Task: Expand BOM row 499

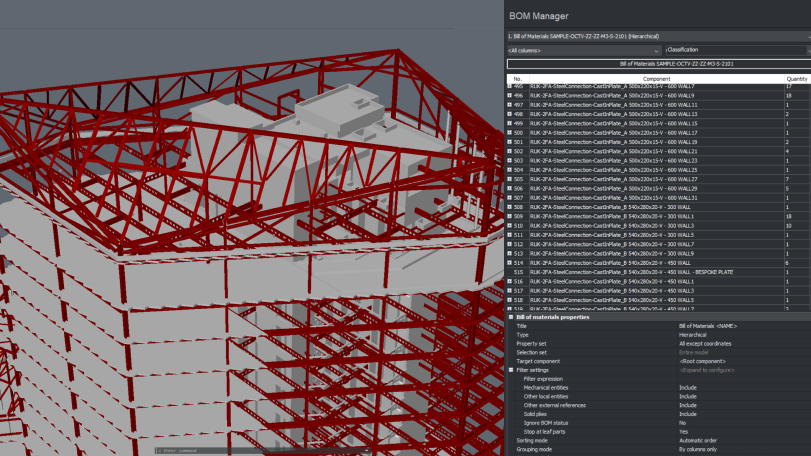Action: 509,124
